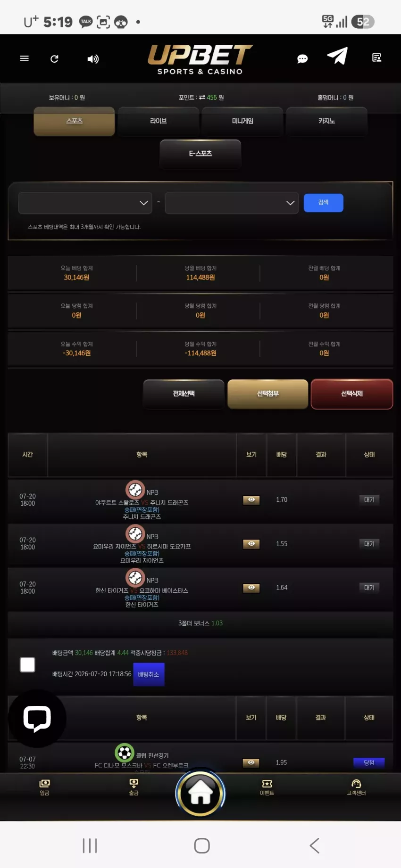
Task: View details eye icon for 1.55 odds row
Action: [x=251, y=544]
